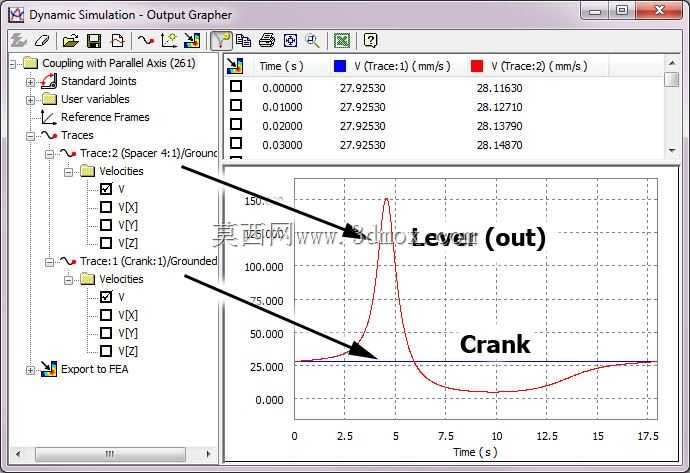Click data table scroll-up arrow
The image size is (690, 473).
click(672, 63)
